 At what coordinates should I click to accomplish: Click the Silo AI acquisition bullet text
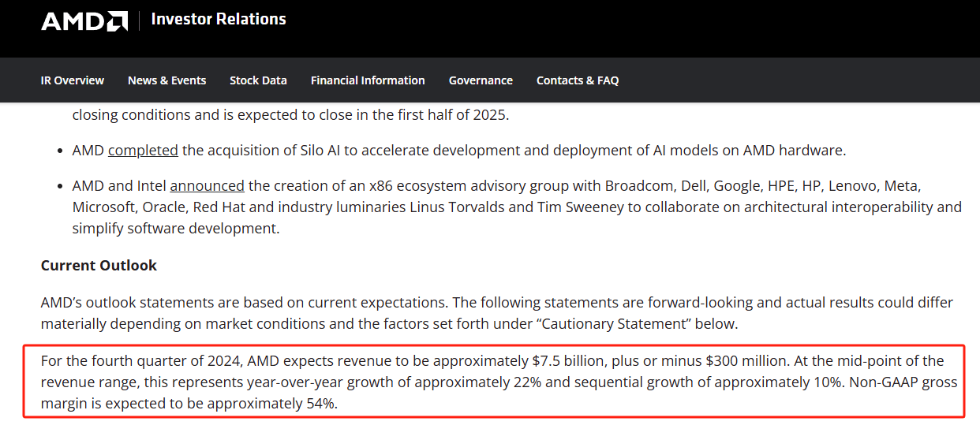[459, 150]
